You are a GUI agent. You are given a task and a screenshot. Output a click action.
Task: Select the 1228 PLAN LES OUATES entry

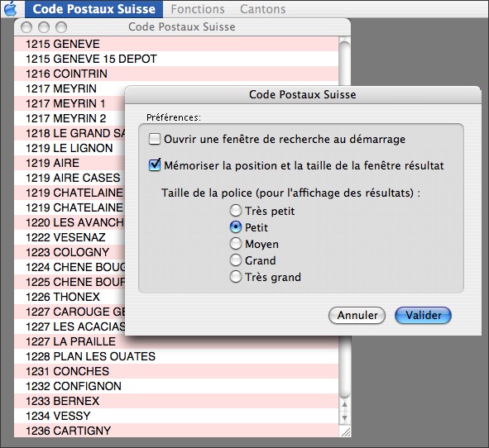176,356
